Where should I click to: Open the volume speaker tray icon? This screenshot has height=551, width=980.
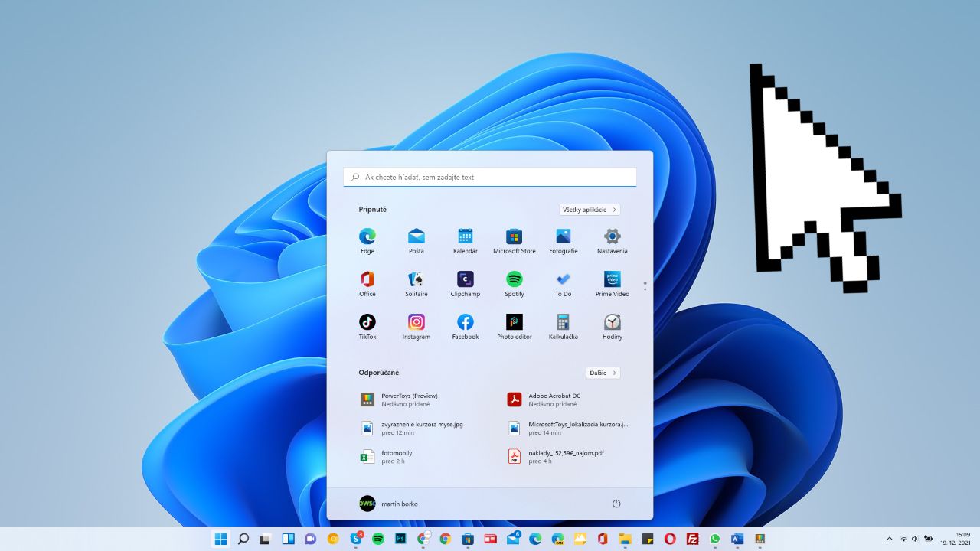[x=915, y=539]
